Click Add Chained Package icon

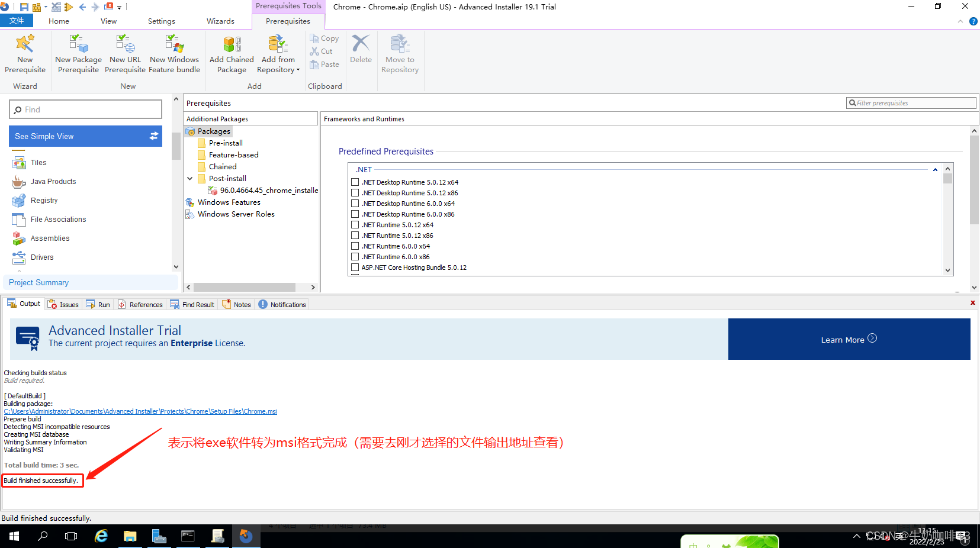click(232, 44)
